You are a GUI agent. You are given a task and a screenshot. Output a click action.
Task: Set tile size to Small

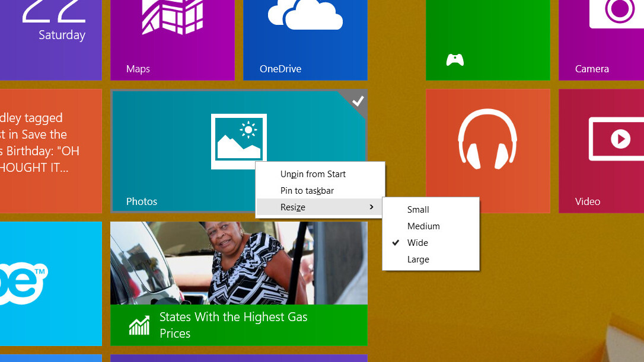pos(418,210)
